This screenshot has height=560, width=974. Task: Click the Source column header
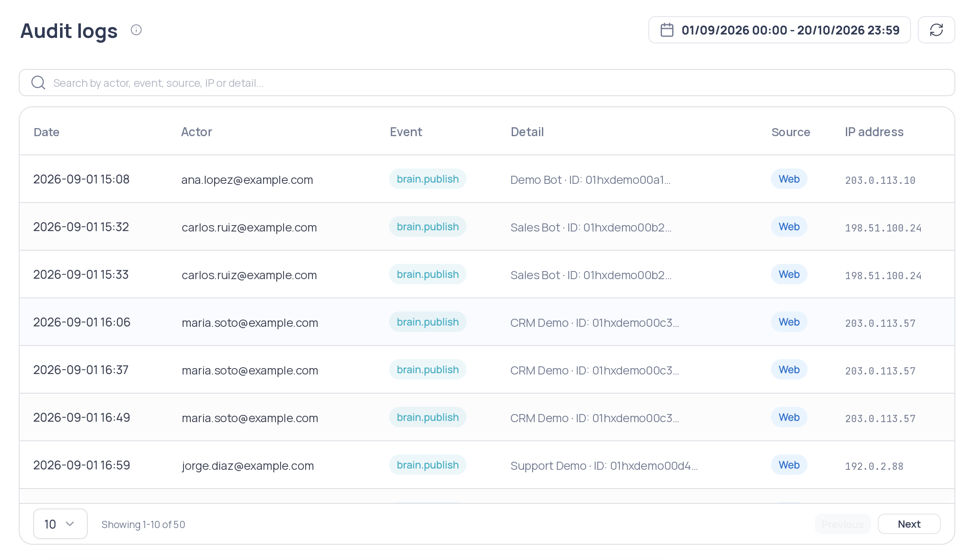[791, 132]
